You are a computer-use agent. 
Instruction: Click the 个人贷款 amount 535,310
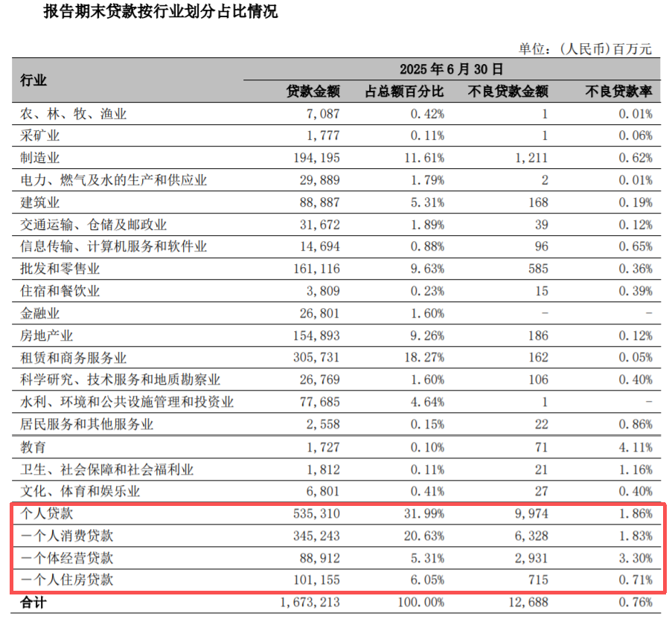(x=316, y=513)
